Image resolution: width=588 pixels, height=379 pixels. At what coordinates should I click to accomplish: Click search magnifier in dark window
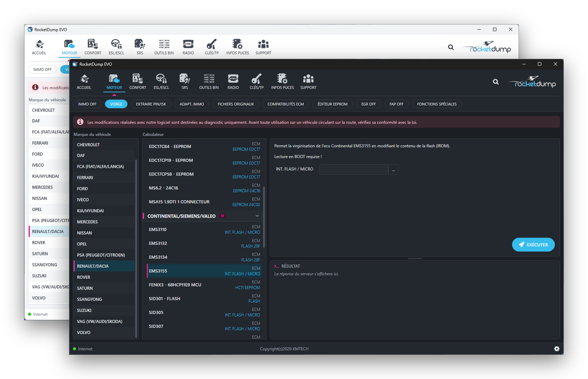coord(496,82)
